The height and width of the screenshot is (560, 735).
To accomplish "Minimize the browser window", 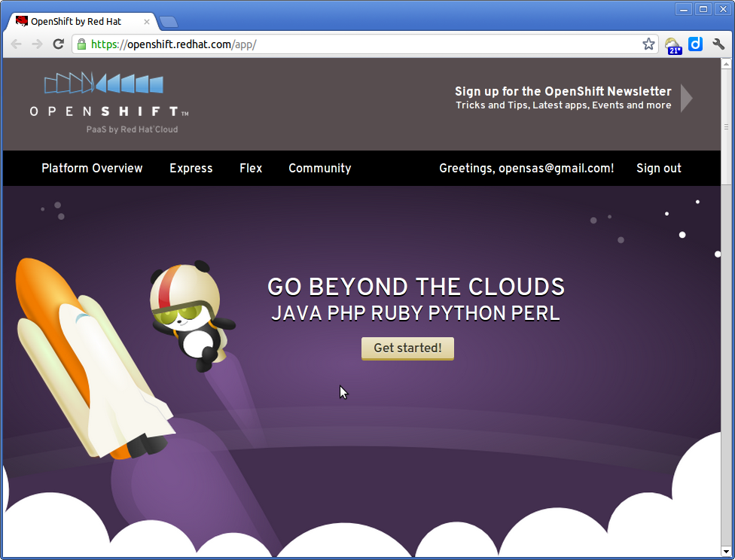I will click(x=684, y=9).
